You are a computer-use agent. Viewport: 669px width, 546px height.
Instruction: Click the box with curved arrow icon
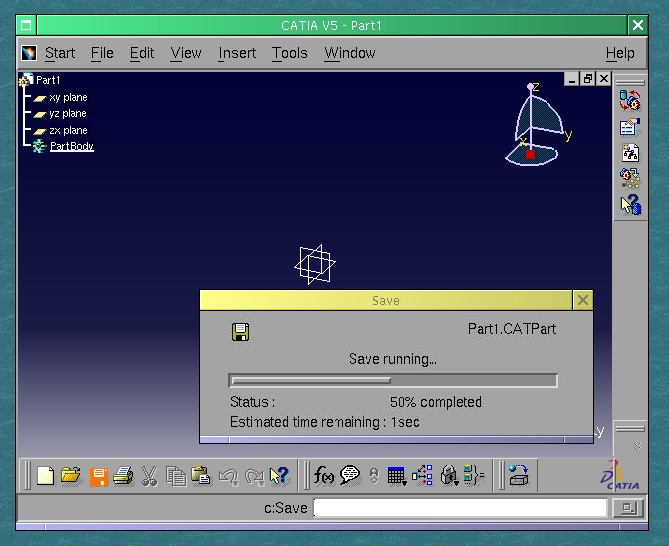click(x=519, y=475)
